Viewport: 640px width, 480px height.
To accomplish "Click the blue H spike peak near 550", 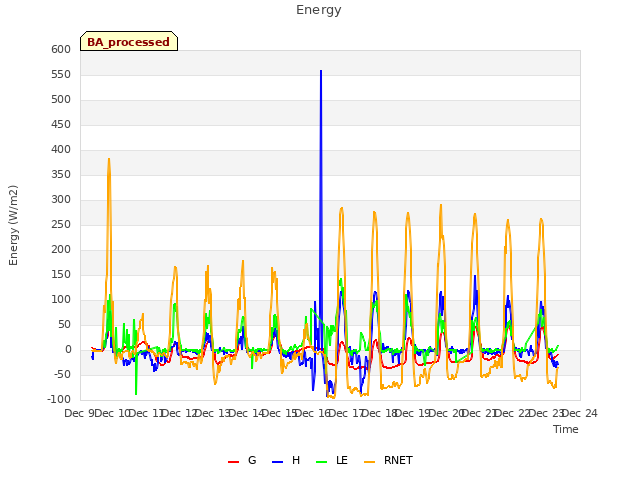I will 321,71.
